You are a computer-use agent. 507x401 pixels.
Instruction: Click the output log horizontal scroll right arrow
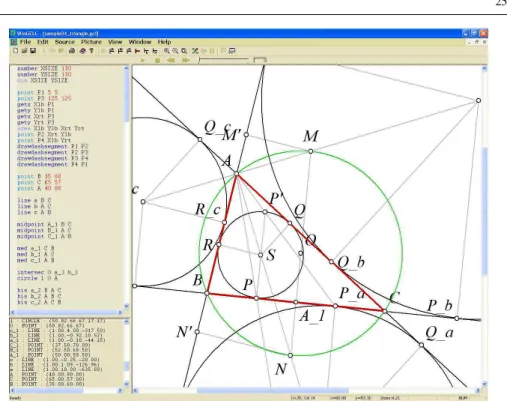[120, 390]
